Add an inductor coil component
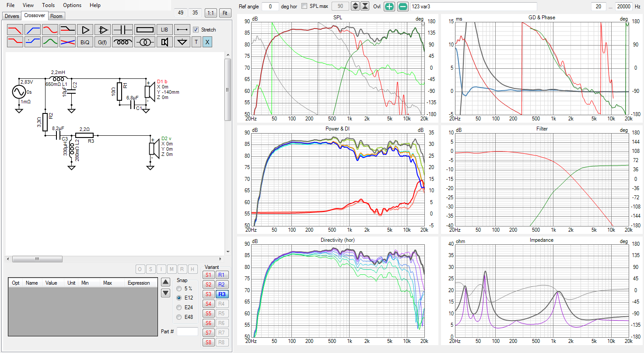 pyautogui.click(x=122, y=42)
